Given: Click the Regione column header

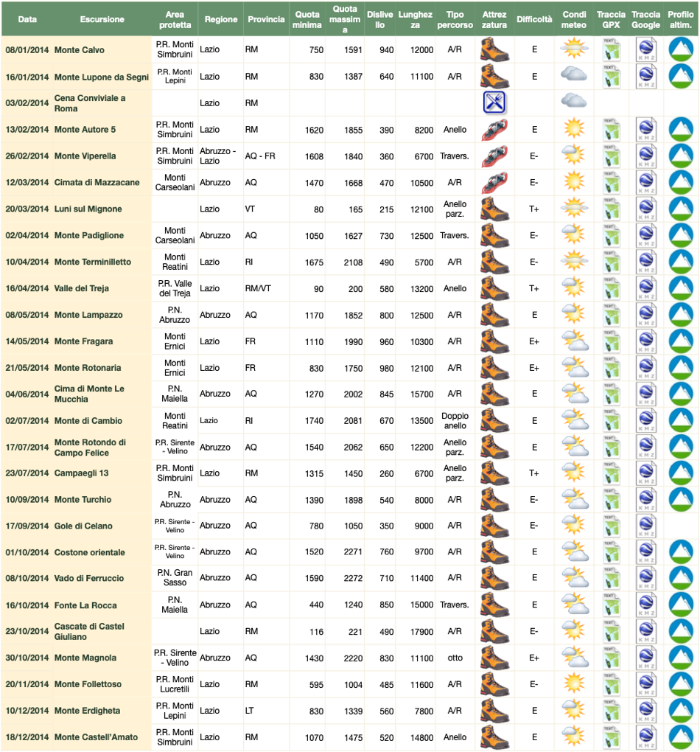Looking at the screenshot, I should [x=221, y=19].
